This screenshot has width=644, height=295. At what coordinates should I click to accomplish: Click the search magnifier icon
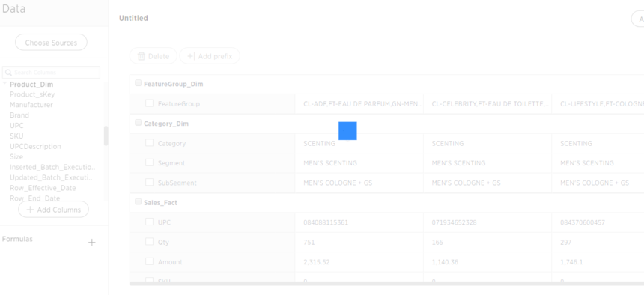pos(8,73)
